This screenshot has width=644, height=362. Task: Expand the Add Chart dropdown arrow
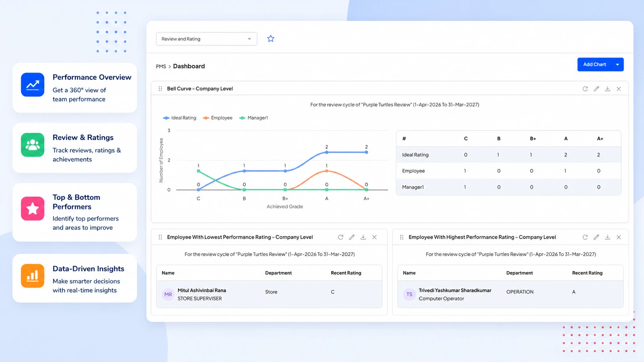pos(617,64)
